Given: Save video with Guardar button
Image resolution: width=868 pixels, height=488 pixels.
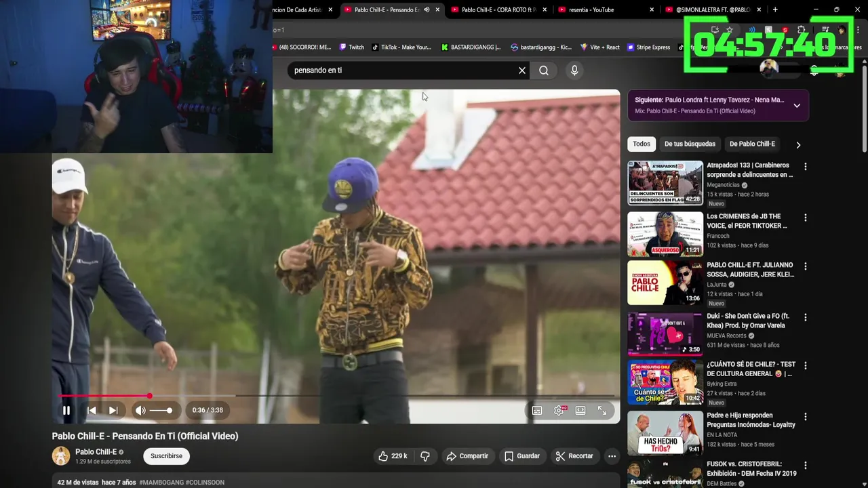Looking at the screenshot, I should click(x=522, y=456).
